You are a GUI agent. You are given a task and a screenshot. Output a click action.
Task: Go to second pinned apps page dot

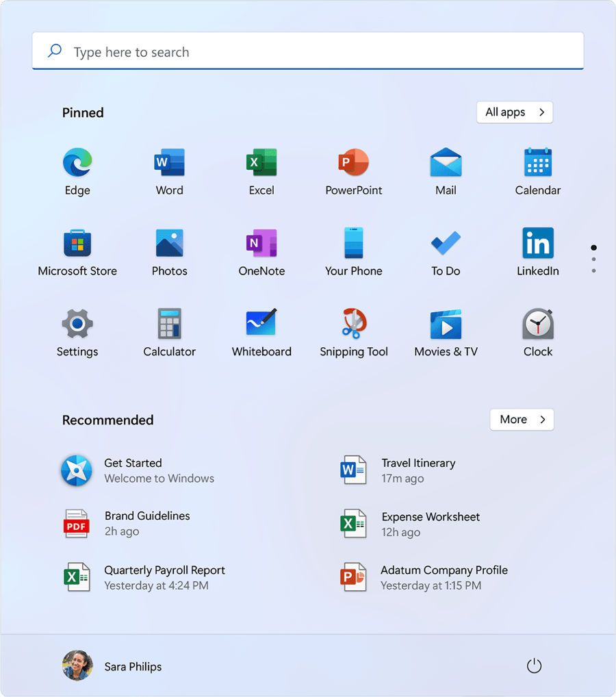click(594, 259)
